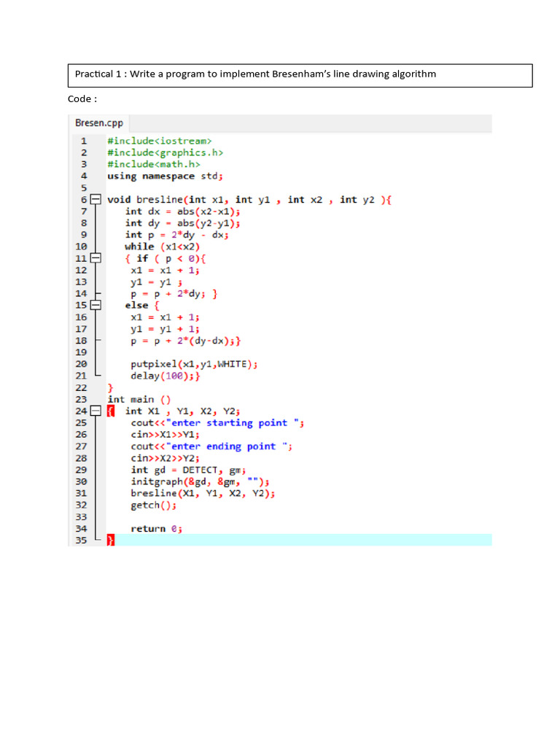
Task: Collapse the if-block fold on line 11
Action: pyautogui.click(x=96, y=258)
